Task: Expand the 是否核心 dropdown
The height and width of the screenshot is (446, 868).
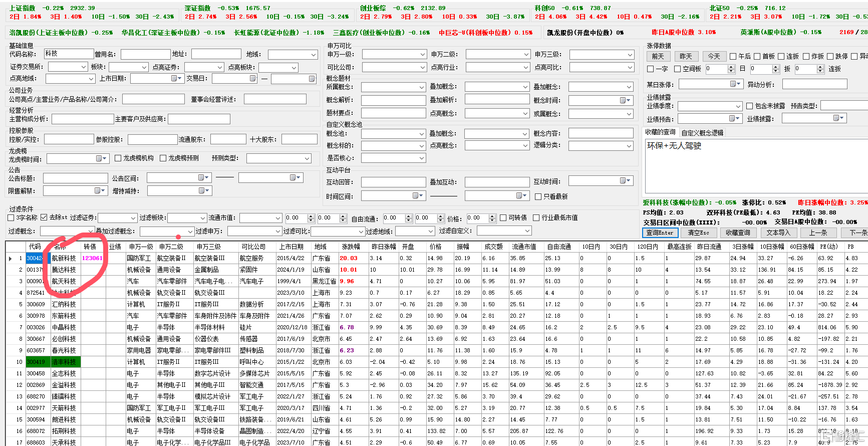Action: [x=421, y=158]
